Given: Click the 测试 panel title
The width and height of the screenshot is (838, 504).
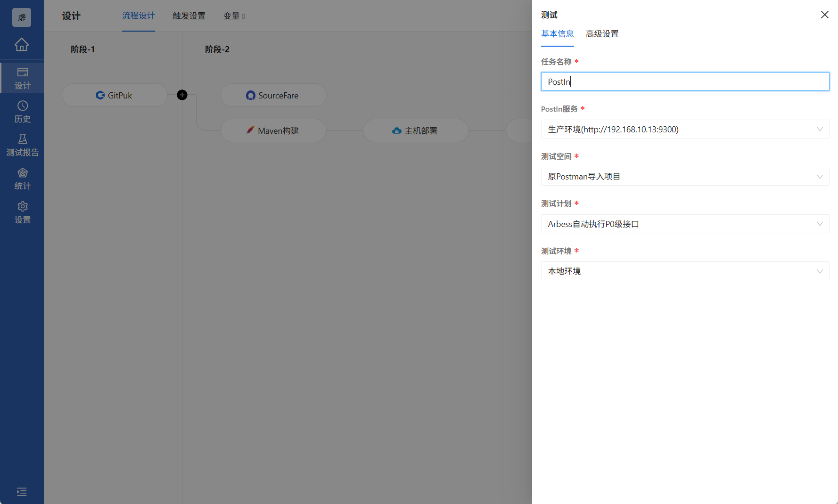Looking at the screenshot, I should [549, 15].
